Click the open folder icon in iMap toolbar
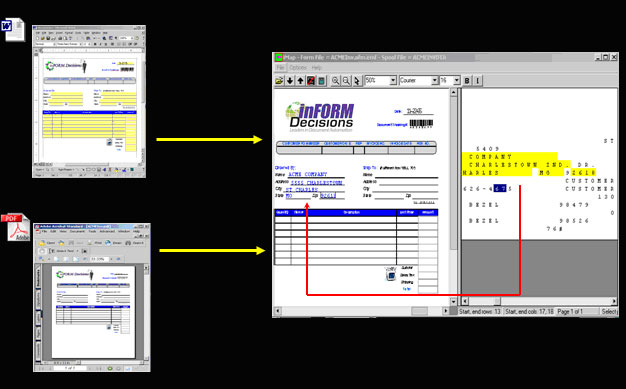 coord(279,81)
